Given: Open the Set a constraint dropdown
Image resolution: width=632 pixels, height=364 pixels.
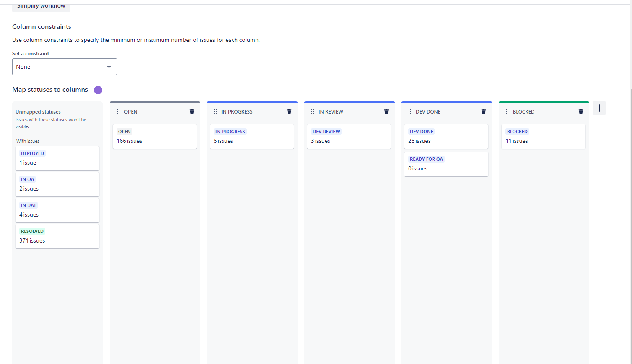Looking at the screenshot, I should [x=64, y=66].
